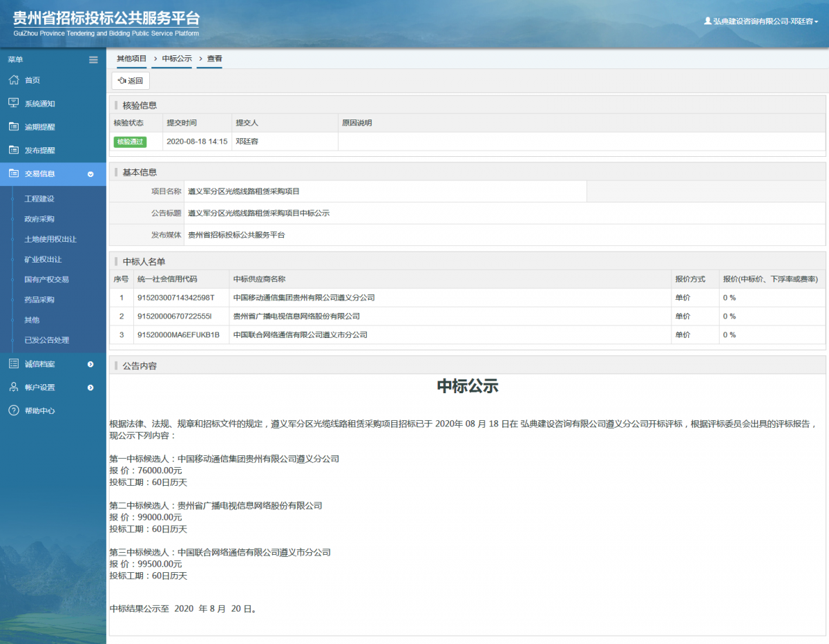Click 核验信息 section heading
This screenshot has width=829, height=644.
140,106
